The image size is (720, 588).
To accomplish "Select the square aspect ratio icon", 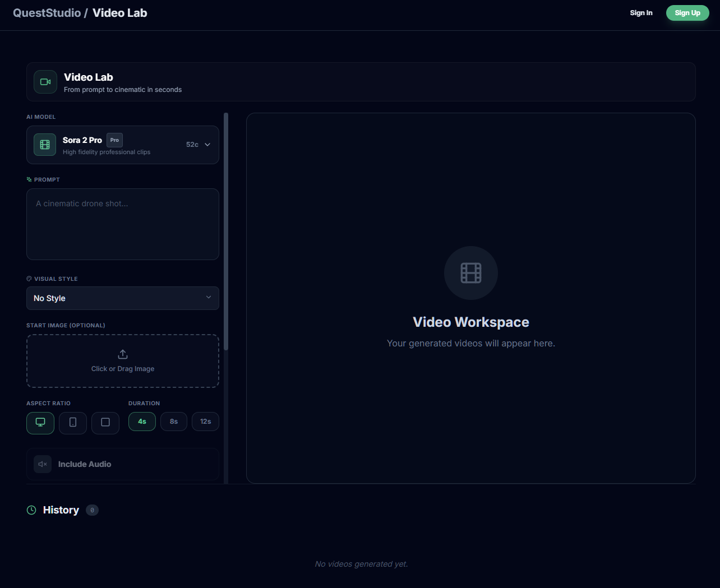I will (x=105, y=423).
